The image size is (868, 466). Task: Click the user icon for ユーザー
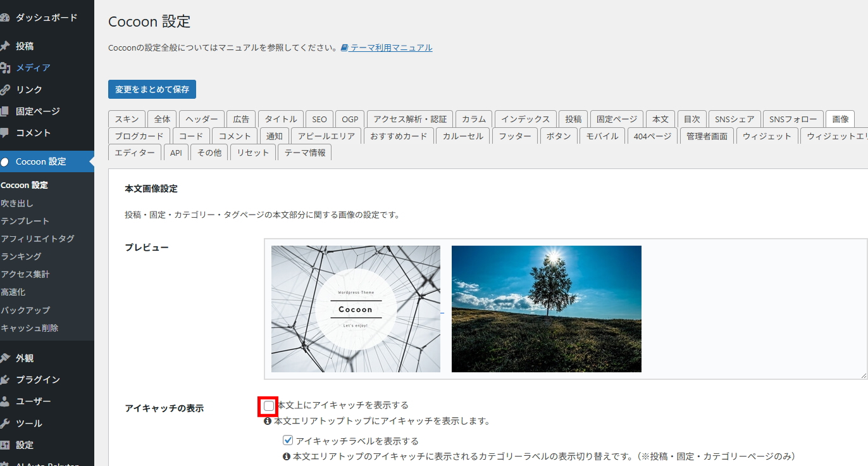pos(5,401)
